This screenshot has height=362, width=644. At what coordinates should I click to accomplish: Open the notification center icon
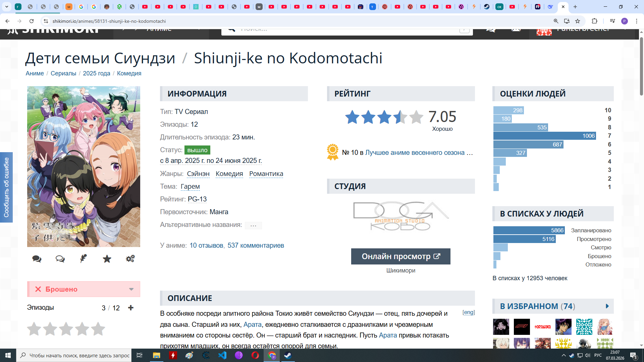pyautogui.click(x=633, y=356)
